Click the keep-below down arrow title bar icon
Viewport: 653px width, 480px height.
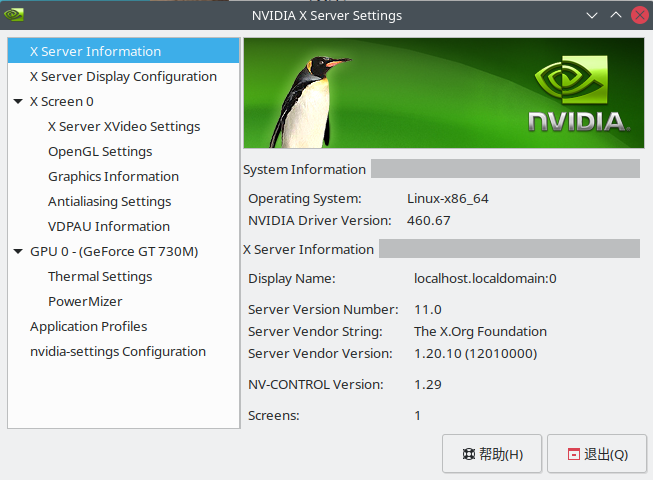(592, 15)
